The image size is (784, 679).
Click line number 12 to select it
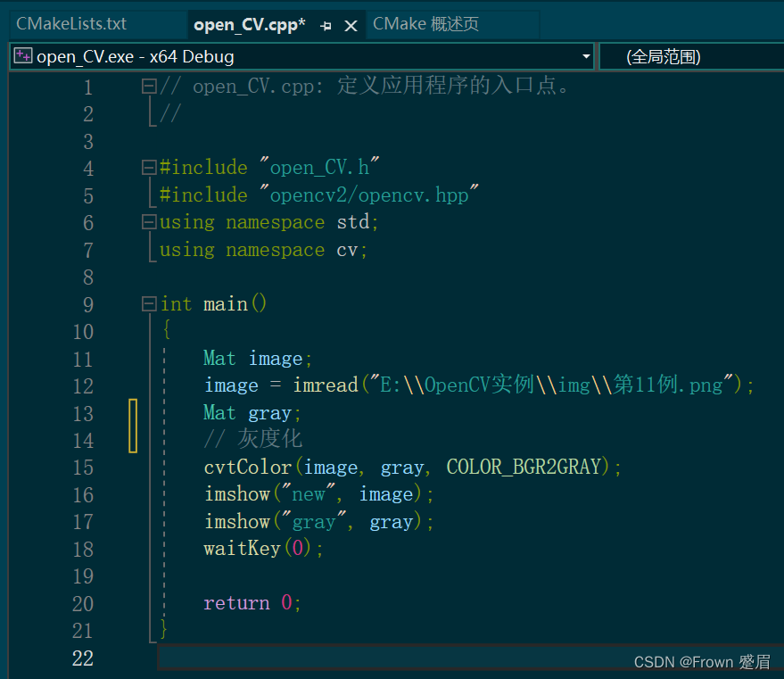pos(82,385)
